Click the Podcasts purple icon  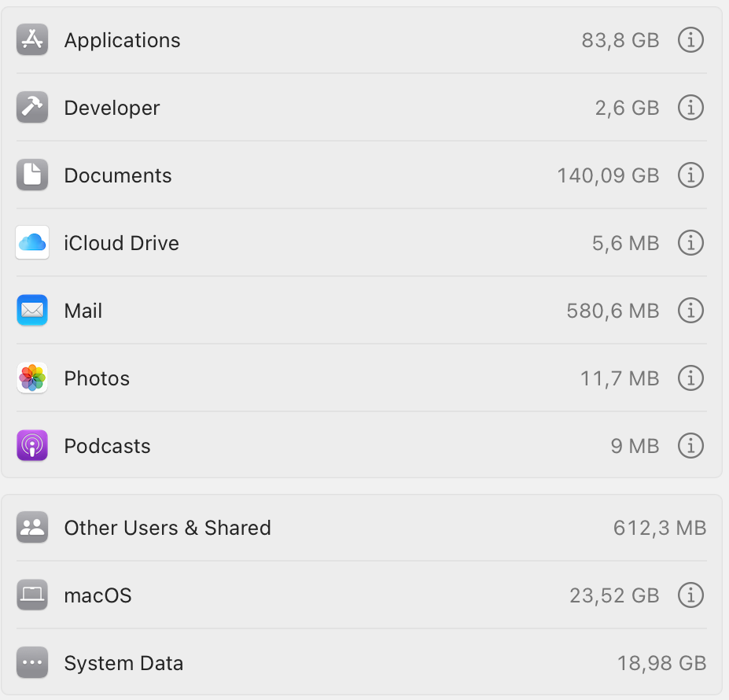(x=32, y=446)
